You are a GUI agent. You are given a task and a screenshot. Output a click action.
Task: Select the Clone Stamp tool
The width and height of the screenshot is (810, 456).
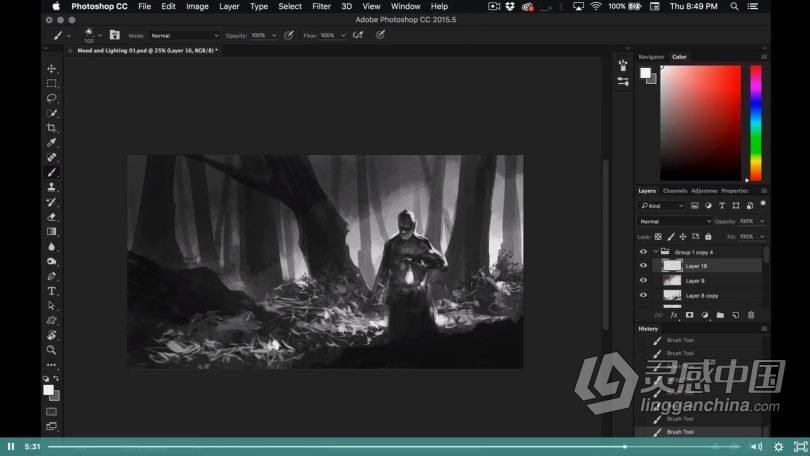pyautogui.click(x=51, y=187)
